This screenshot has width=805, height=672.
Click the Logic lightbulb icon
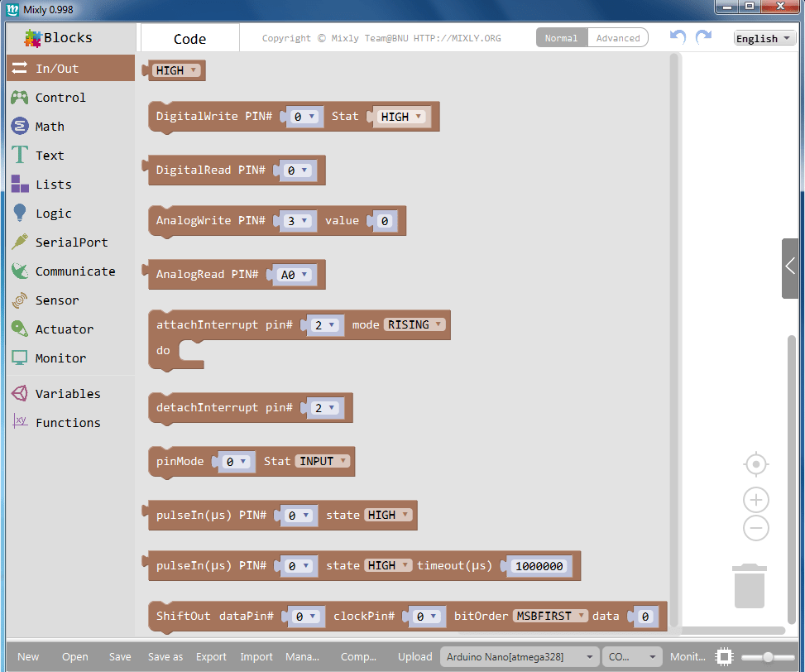pos(20,213)
